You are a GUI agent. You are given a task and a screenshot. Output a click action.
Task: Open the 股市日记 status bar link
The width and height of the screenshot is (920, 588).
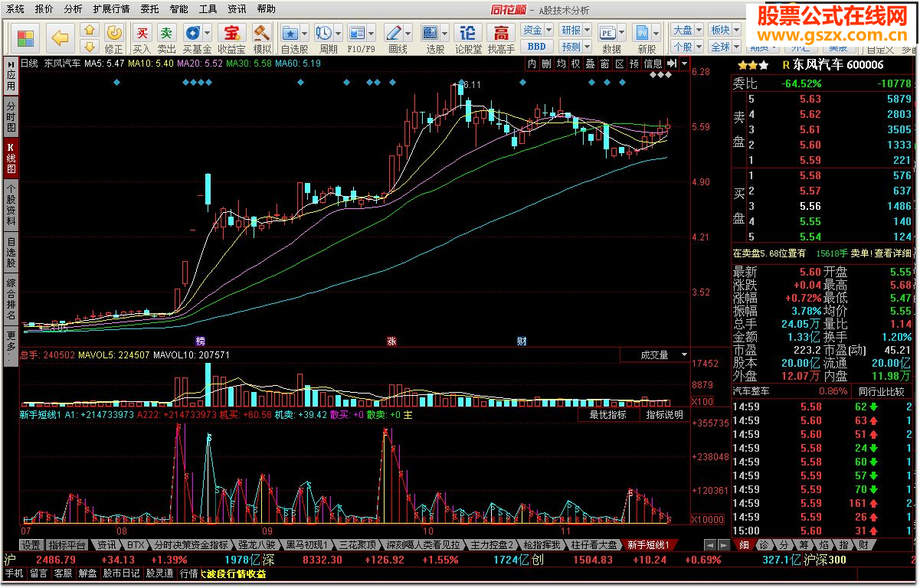[x=122, y=573]
